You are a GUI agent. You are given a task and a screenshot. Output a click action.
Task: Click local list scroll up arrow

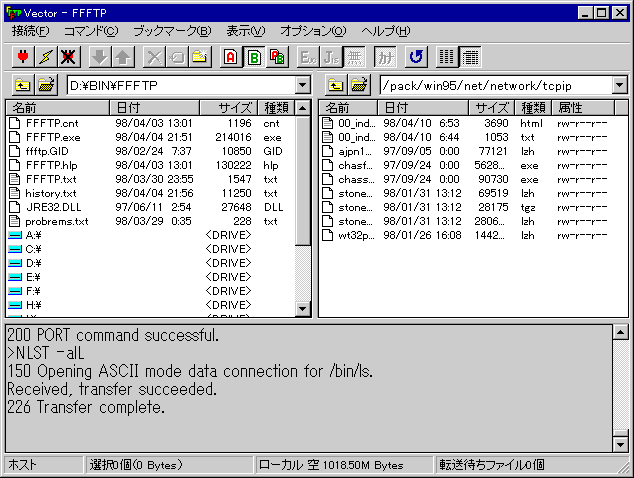[302, 108]
